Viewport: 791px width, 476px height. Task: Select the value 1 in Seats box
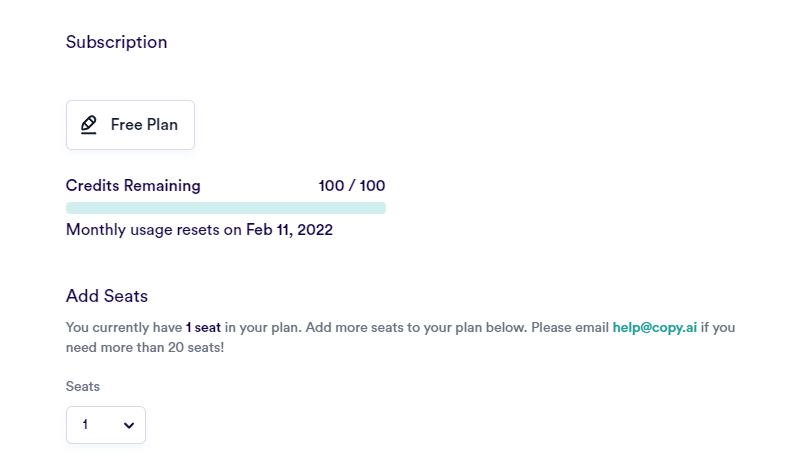coord(85,425)
